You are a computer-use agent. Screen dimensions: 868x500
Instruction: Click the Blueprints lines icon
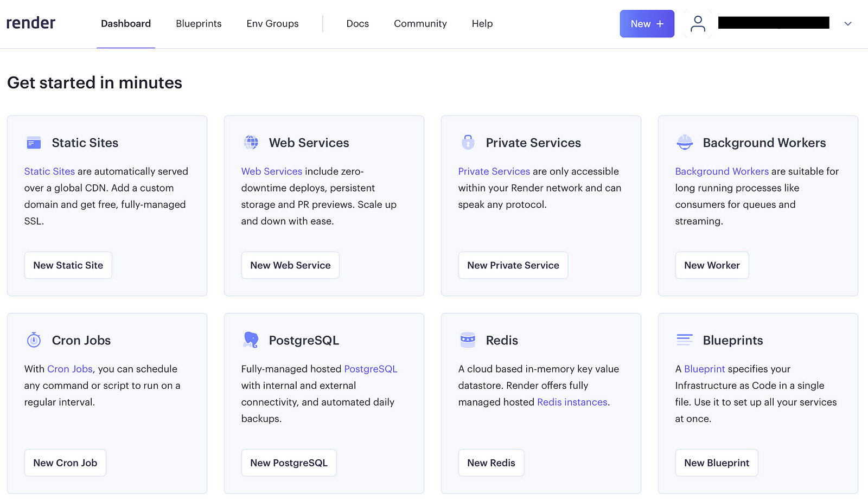tap(685, 340)
